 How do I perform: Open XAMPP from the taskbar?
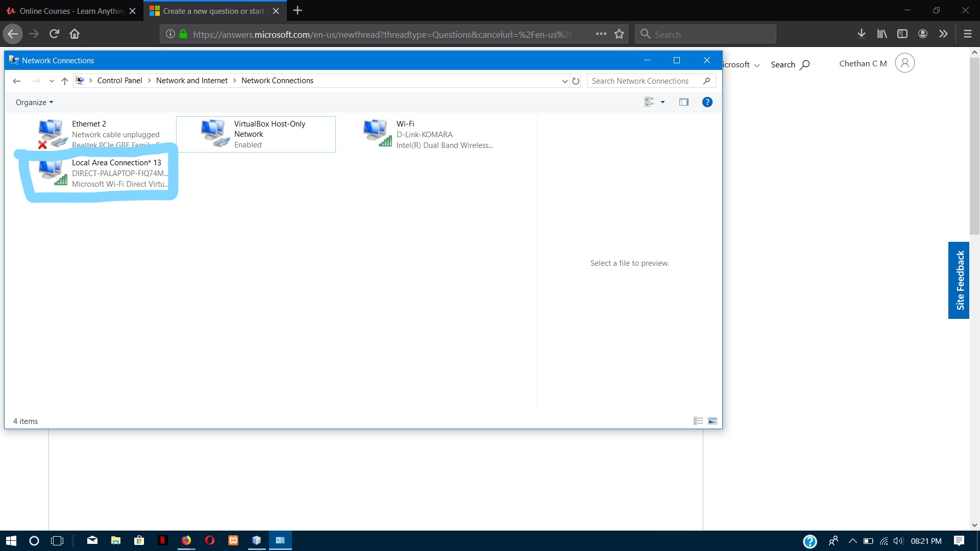[233, 540]
